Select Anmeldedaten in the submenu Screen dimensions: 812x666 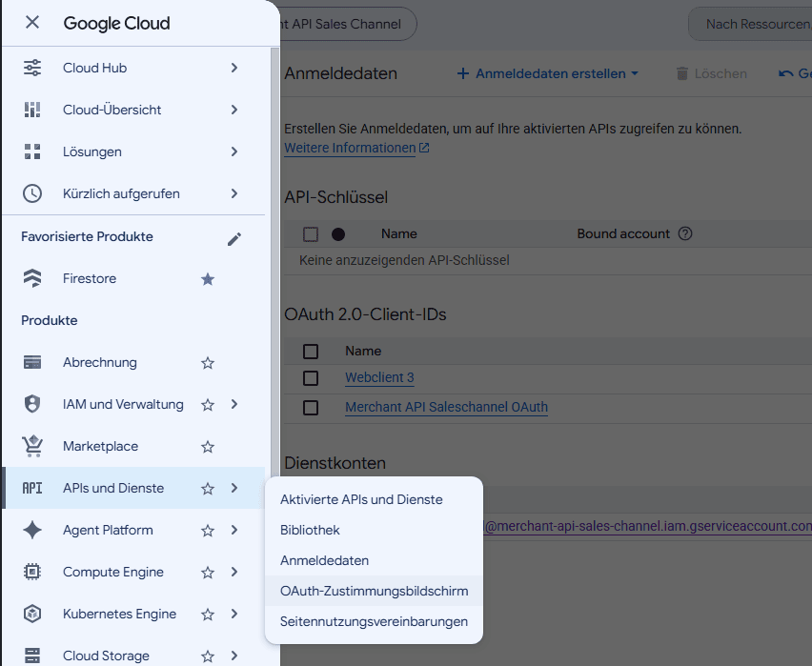[x=374, y=561]
